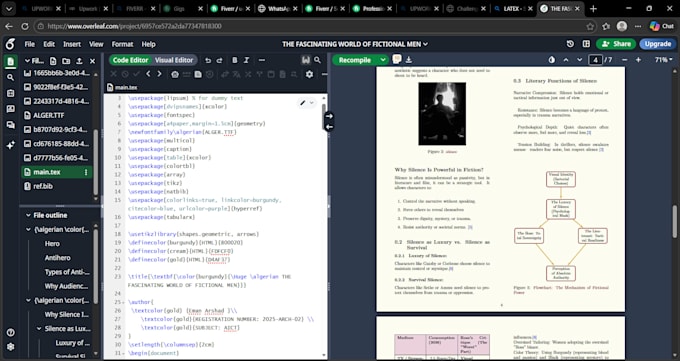Click the Upgrade button
This screenshot has width=680, height=361.
point(657,44)
